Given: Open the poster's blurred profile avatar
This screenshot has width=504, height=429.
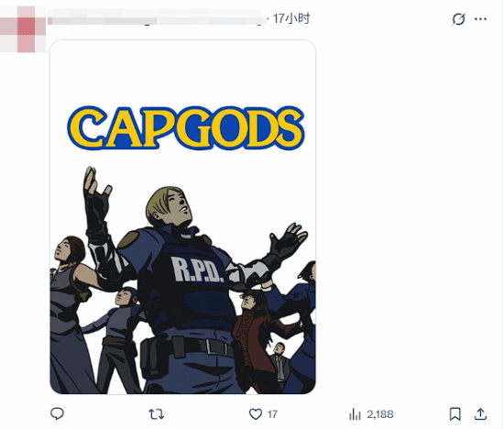Looking at the screenshot, I should pos(23,29).
